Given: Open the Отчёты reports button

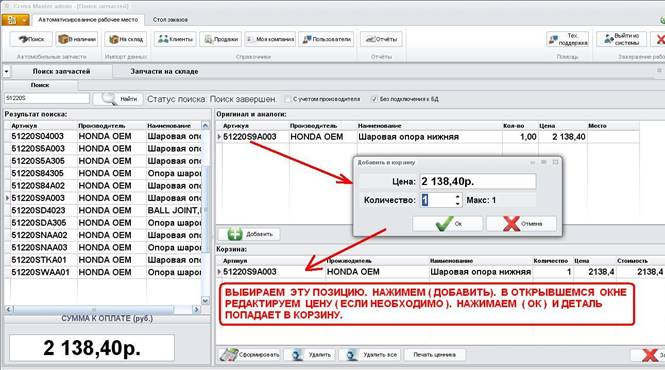Looking at the screenshot, I should 381,39.
